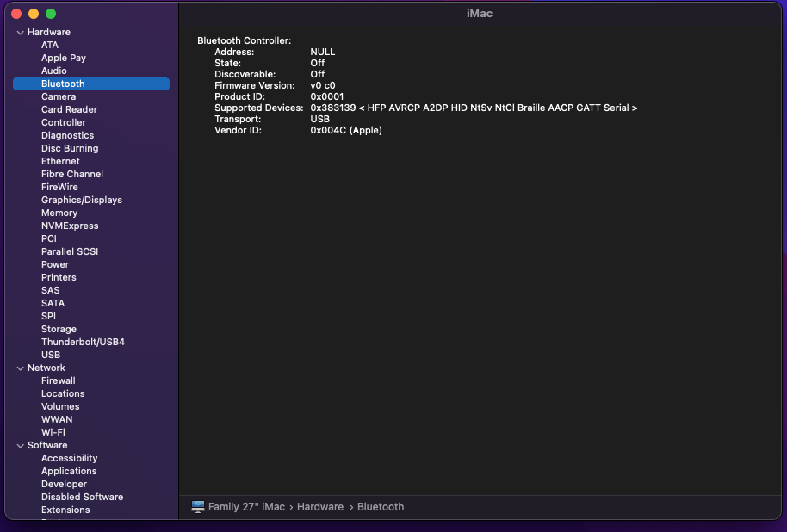Open WWAN entry

(x=57, y=419)
